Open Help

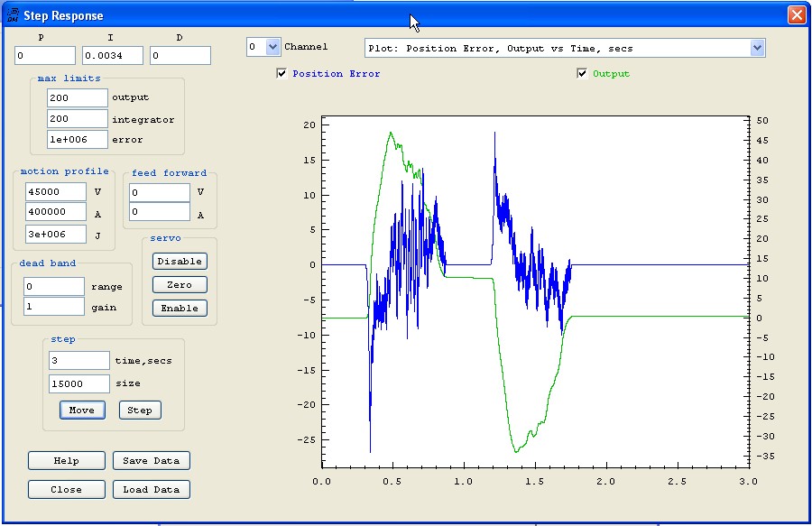66,461
